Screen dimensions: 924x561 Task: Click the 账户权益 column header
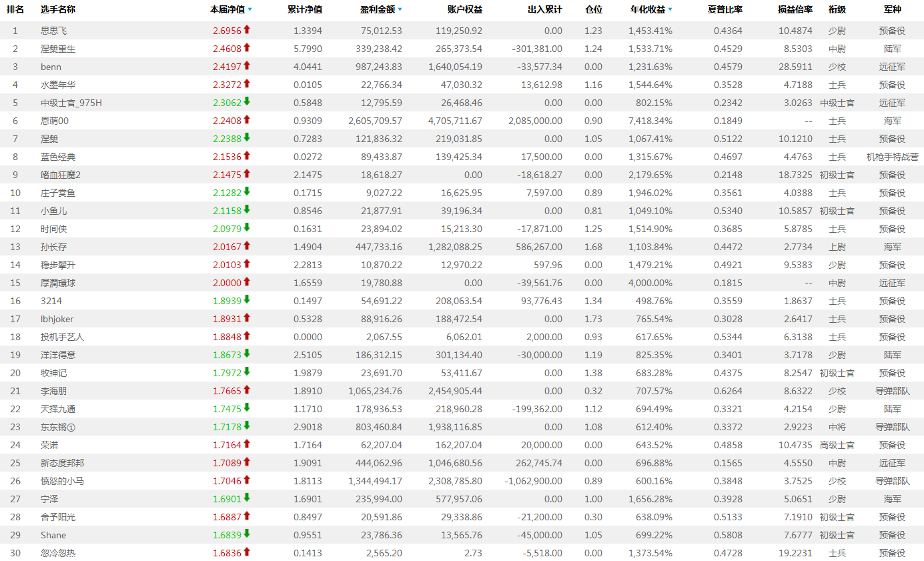click(465, 9)
